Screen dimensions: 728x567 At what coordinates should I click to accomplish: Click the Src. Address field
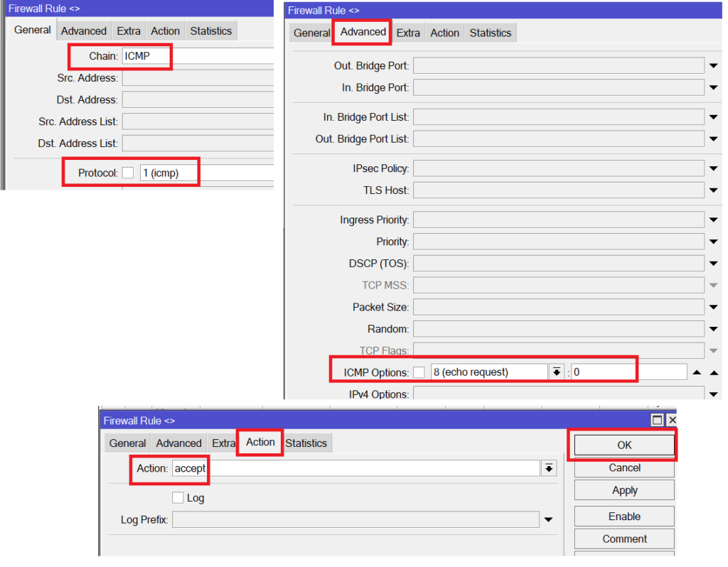click(198, 78)
